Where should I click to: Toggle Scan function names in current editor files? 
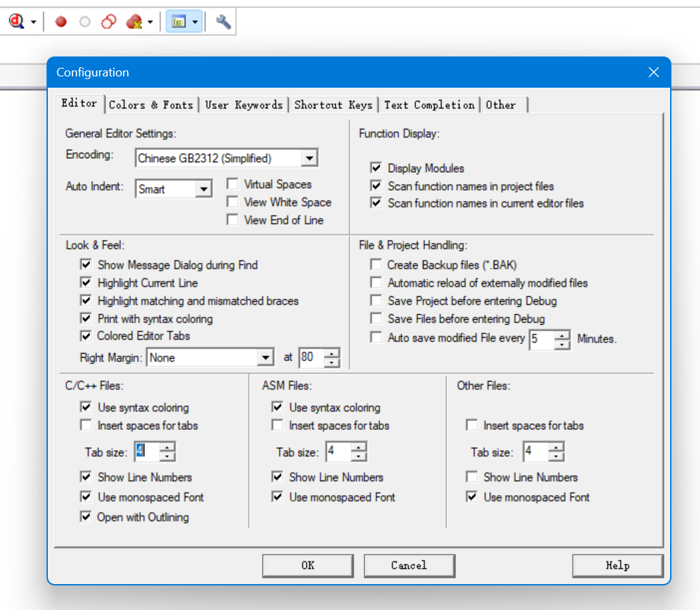coord(376,203)
